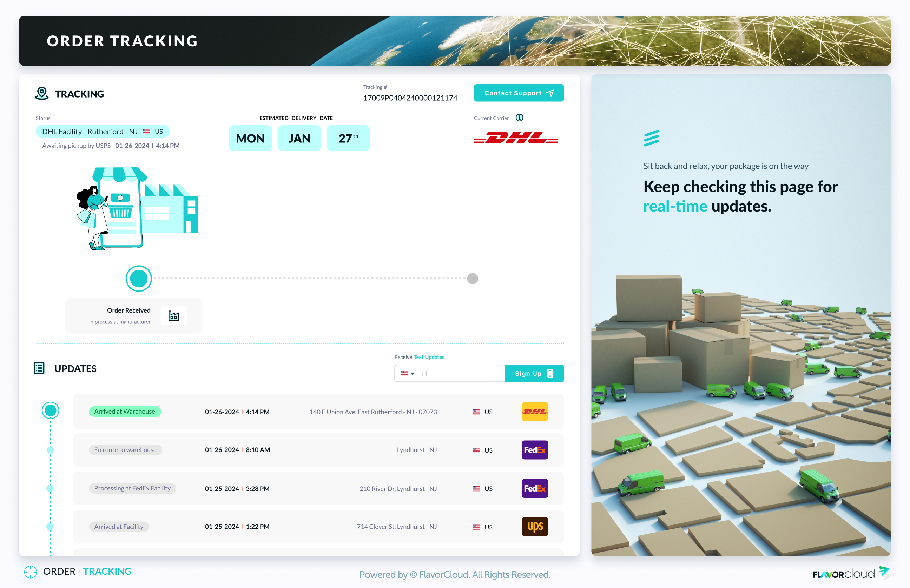Click the tracking location pin icon
910x588 pixels.
click(x=42, y=94)
